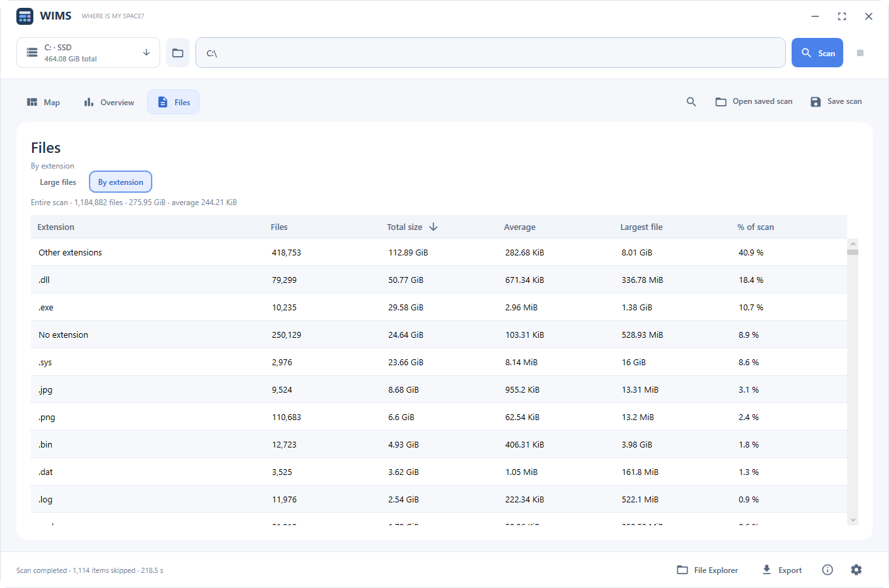This screenshot has height=588, width=889.
Task: Click the stop scan square icon
Action: coord(860,53)
